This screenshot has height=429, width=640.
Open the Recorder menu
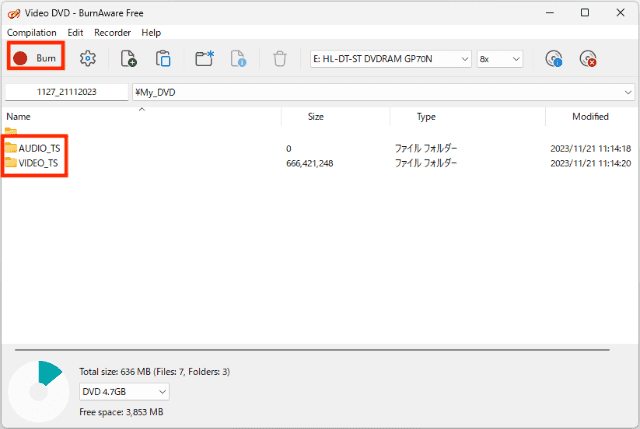pyautogui.click(x=113, y=33)
